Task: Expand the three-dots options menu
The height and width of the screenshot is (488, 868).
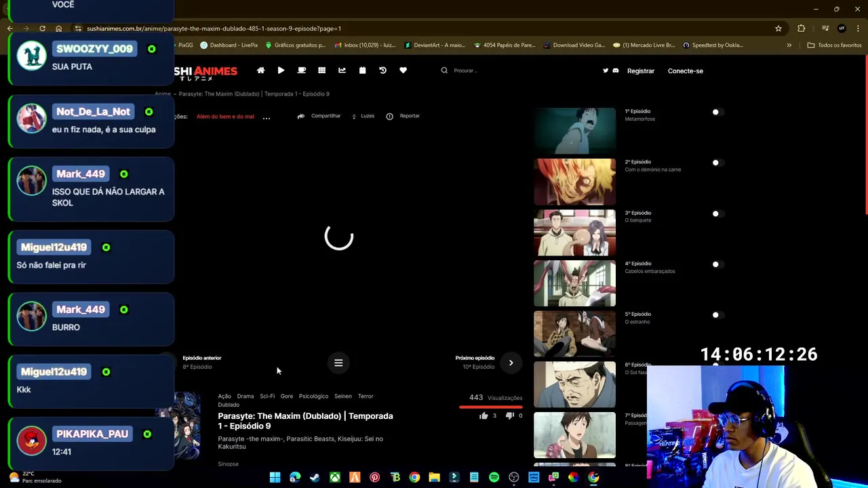Action: pos(267,117)
